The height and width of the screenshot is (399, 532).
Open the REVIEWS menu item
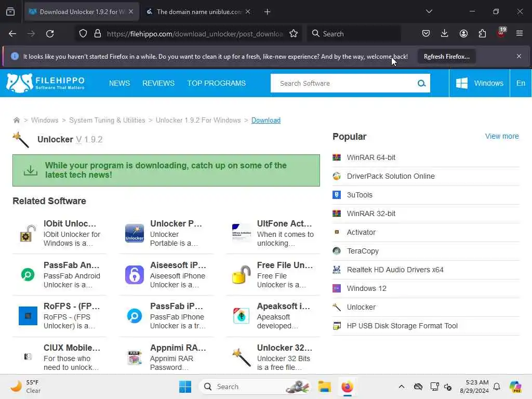tap(158, 83)
